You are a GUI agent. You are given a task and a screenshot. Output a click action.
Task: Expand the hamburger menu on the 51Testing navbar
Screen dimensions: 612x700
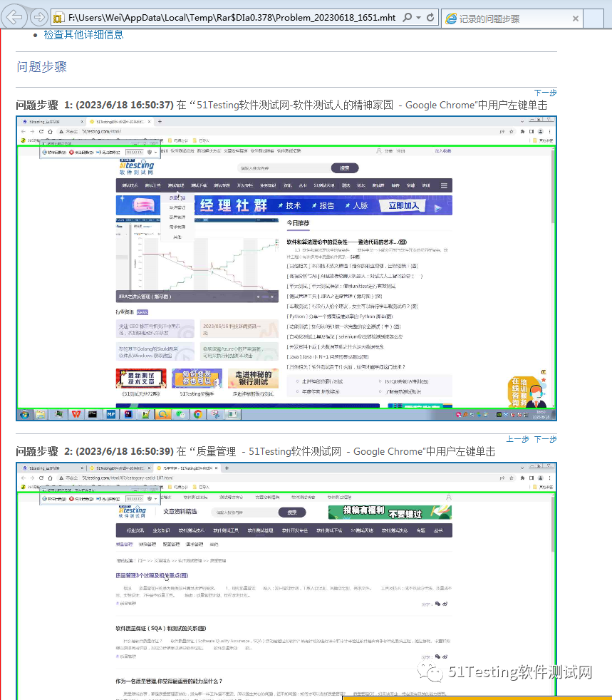[444, 186]
